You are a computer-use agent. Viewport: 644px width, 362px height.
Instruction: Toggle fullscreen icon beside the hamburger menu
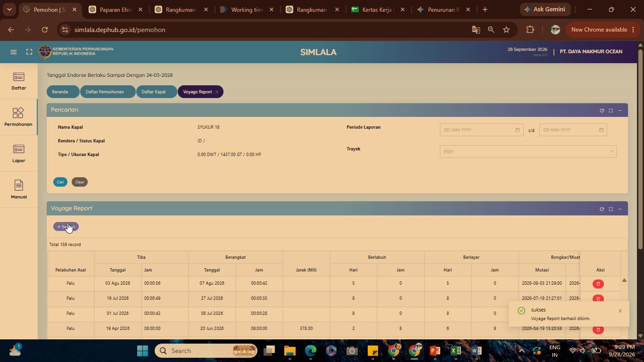(29, 52)
